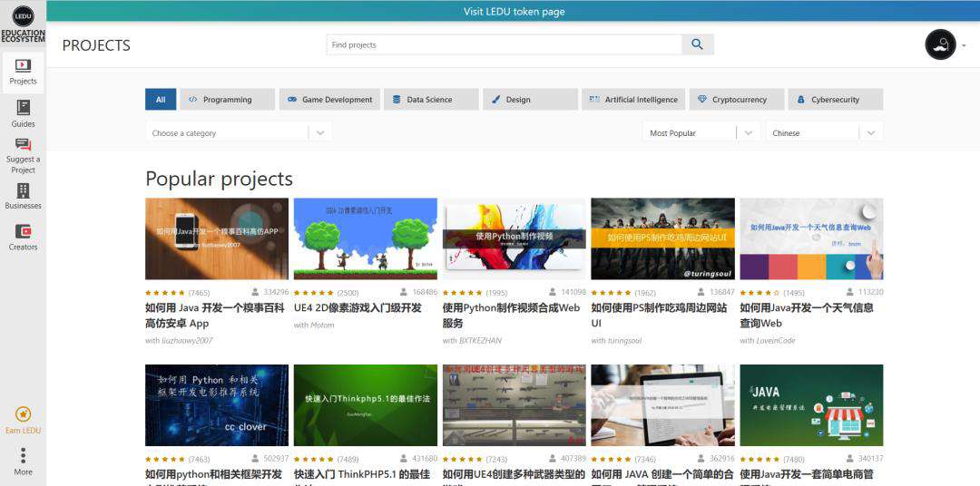Viewport: 980px width, 486px height.
Task: Open title 如何用Java开发一个天气信息查询Web
Action: click(x=807, y=316)
